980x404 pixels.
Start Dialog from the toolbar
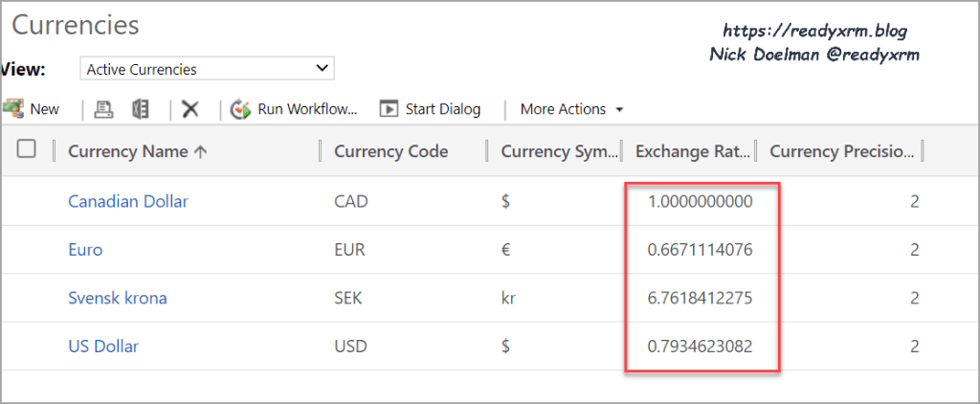[431, 109]
